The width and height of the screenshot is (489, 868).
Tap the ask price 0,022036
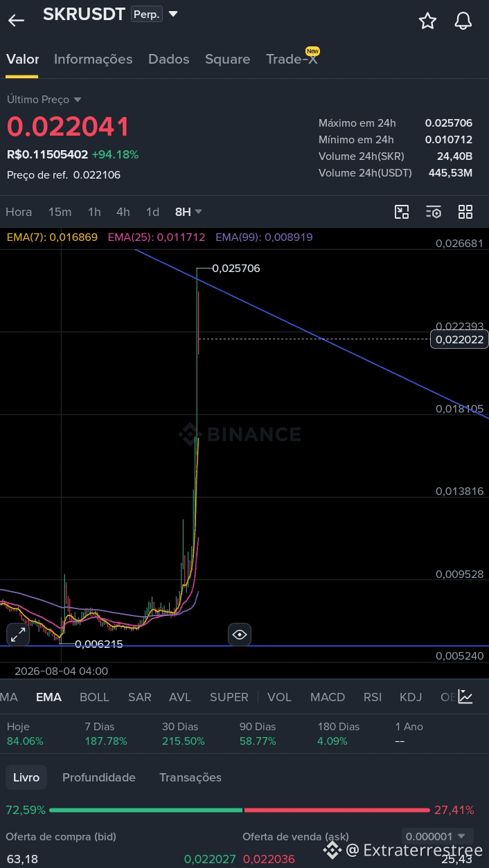coord(269,859)
